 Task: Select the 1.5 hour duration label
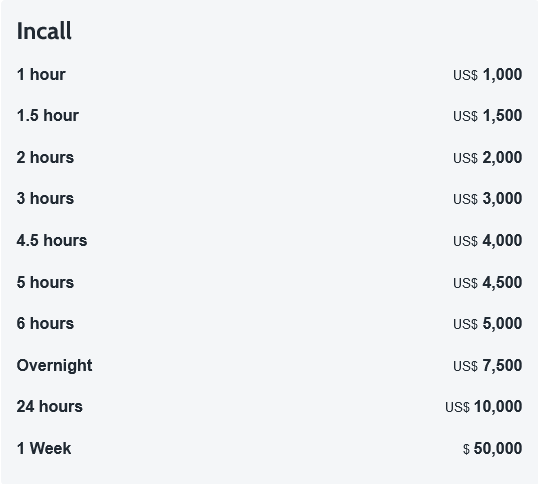point(47,116)
